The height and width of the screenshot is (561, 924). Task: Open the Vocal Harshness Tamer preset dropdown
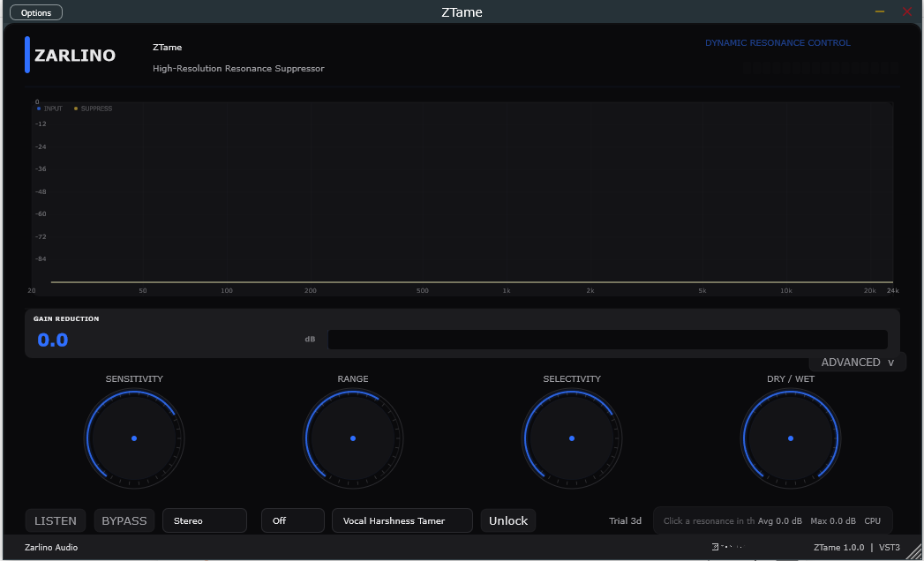point(402,521)
